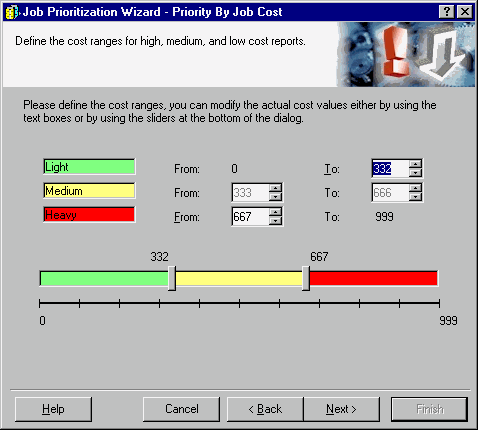Click the Medium From field showing 333
The width and height of the screenshot is (478, 430).
[250, 193]
